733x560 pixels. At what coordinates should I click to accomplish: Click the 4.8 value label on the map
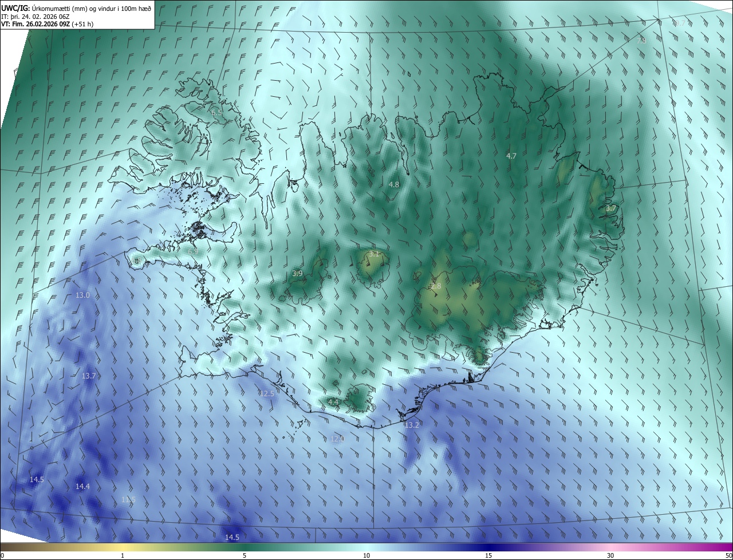[393, 184]
